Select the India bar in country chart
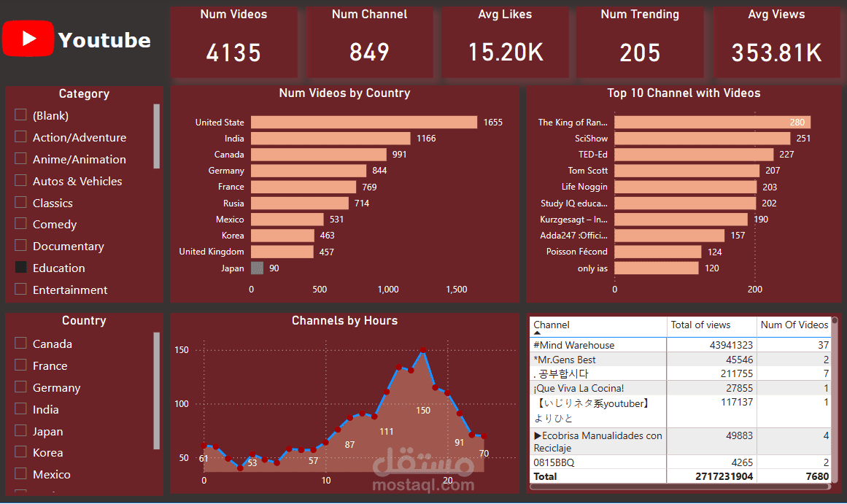Screen dimensions: 847x504 click(330, 139)
